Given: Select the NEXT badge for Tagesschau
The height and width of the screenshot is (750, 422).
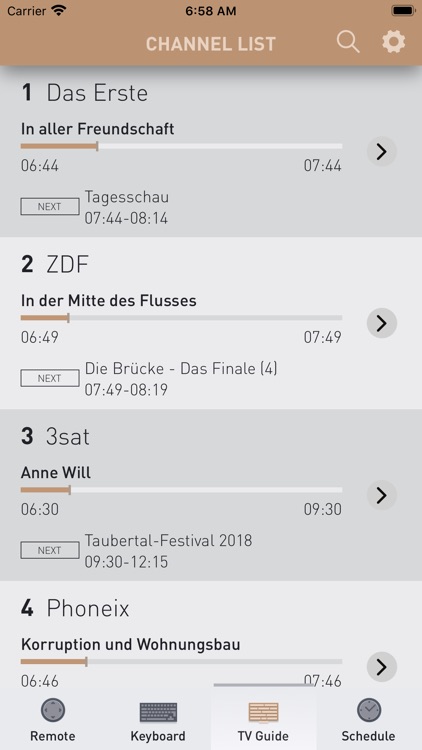Looking at the screenshot, I should pyautogui.click(x=50, y=207).
